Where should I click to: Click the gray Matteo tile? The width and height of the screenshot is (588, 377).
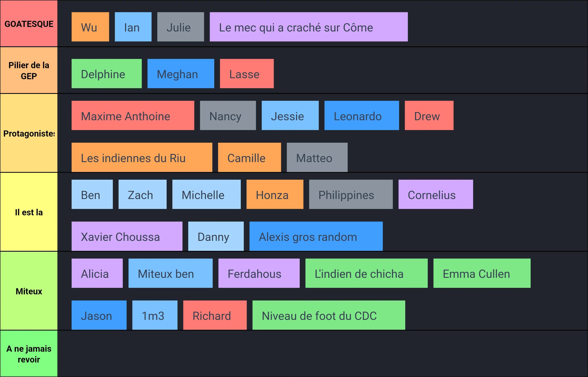(317, 157)
